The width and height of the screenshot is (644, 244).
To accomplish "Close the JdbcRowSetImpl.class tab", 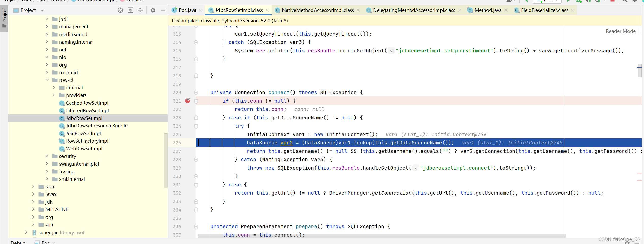I will [x=267, y=10].
